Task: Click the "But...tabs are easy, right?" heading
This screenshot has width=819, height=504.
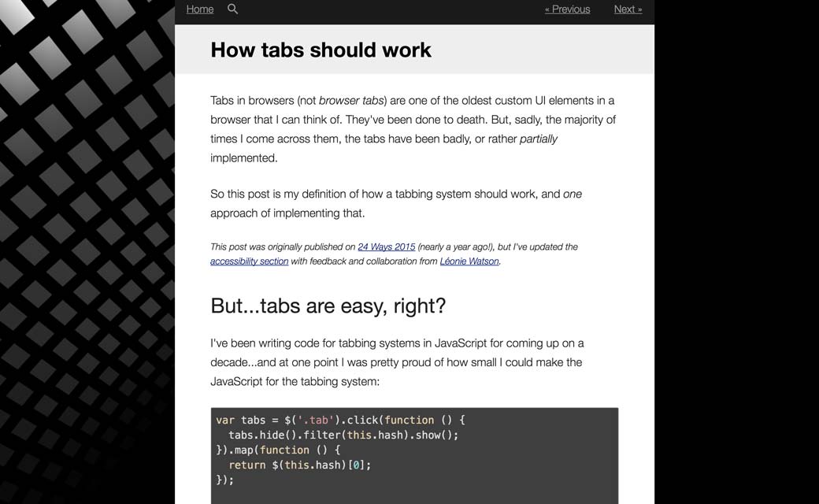Action: [328, 306]
